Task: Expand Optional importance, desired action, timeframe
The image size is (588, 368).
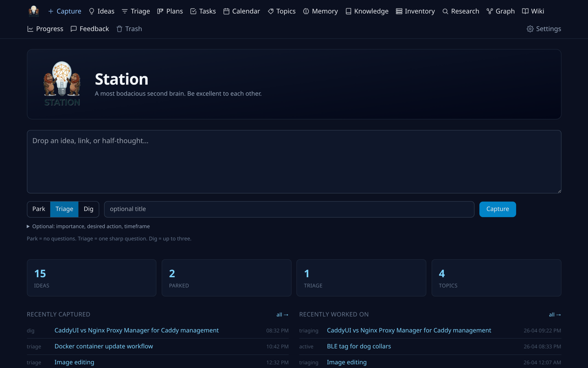Action: tap(88, 226)
